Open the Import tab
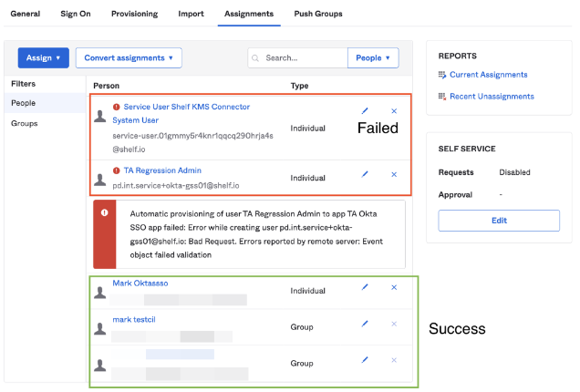This screenshot has width=580, height=392. point(191,14)
